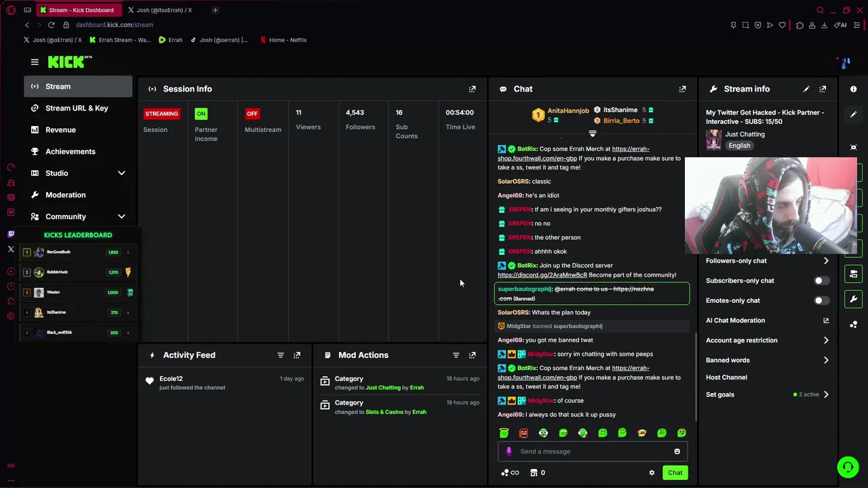Open the shop icon below message box
The image size is (868, 488).
(534, 473)
